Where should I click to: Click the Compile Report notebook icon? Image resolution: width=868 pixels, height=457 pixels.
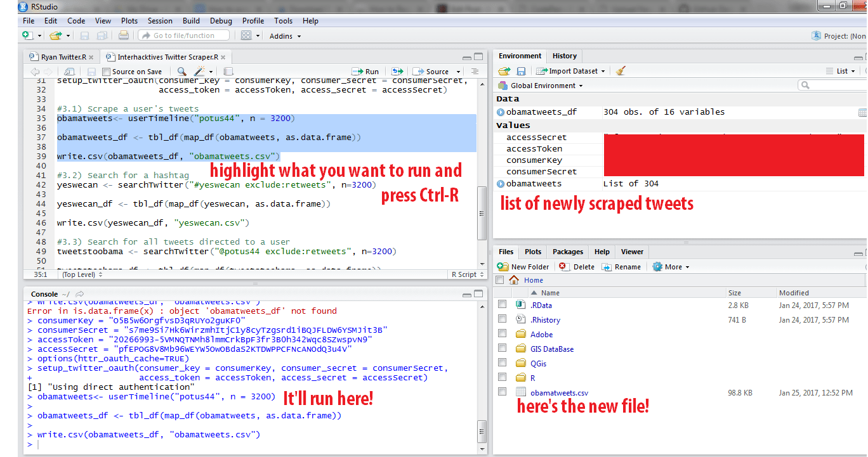(x=228, y=72)
